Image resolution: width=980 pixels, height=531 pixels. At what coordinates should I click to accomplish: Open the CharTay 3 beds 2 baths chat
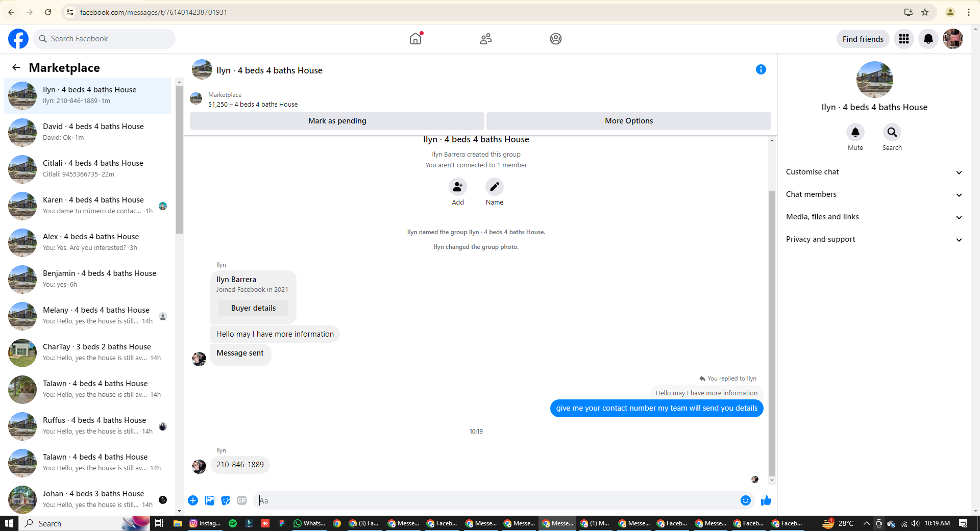coord(88,353)
